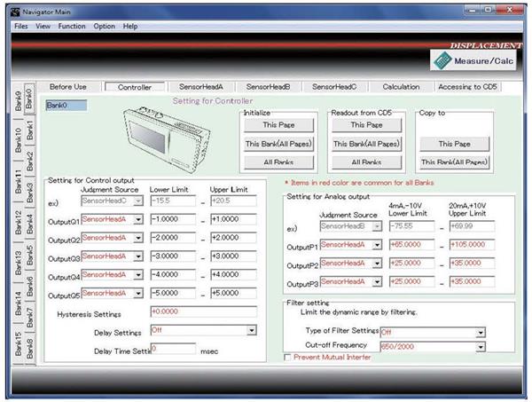The image size is (532, 402).
Task: Click Delay Time Setting msec field
Action: [x=173, y=349]
